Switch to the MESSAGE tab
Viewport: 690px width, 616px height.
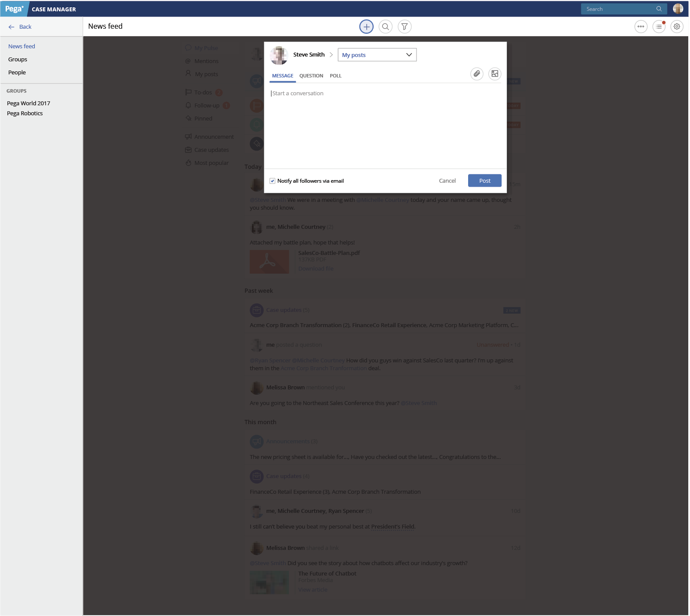pos(283,76)
